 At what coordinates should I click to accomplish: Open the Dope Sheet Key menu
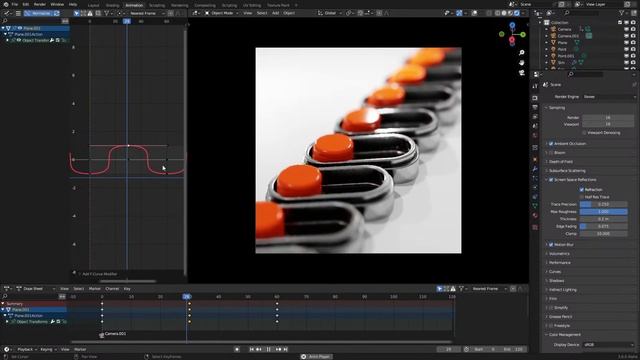tap(127, 289)
